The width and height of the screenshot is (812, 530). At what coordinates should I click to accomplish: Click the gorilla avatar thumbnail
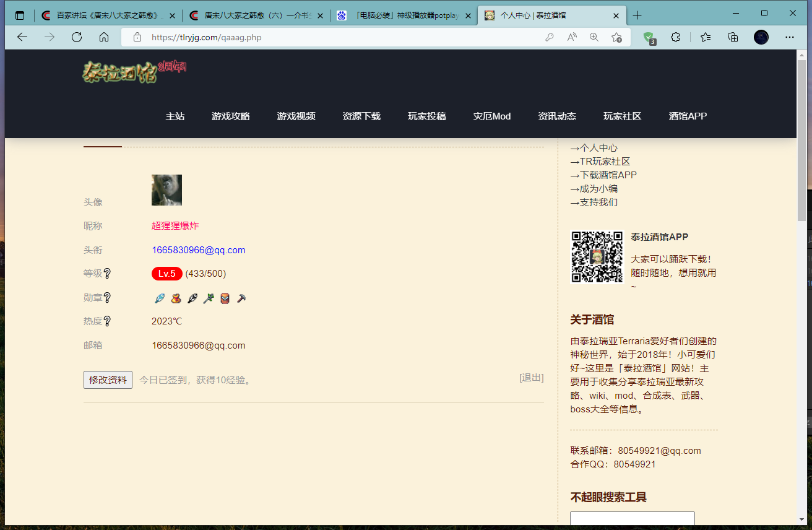[166, 190]
